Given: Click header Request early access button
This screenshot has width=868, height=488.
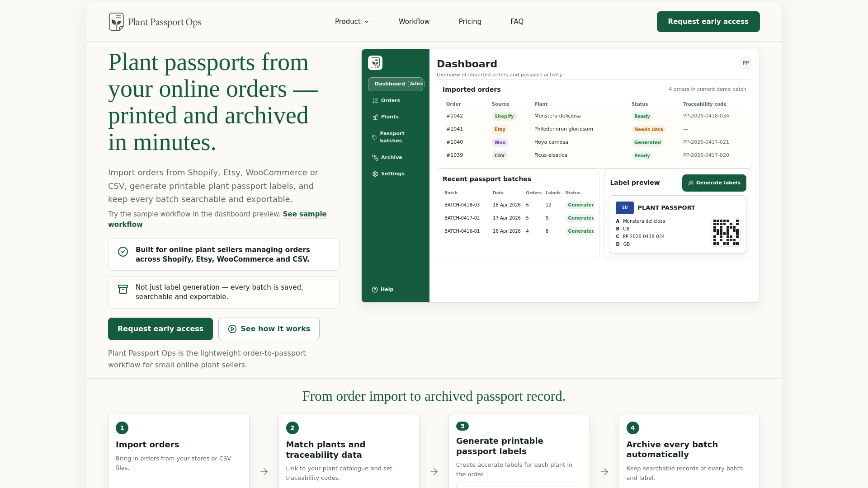Looking at the screenshot, I should tap(708, 22).
